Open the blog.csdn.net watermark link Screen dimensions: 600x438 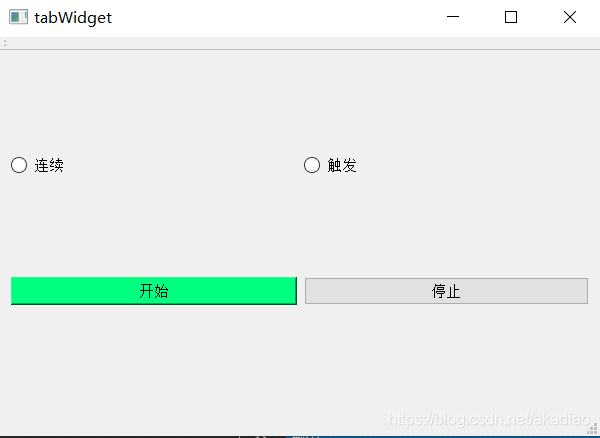click(489, 420)
